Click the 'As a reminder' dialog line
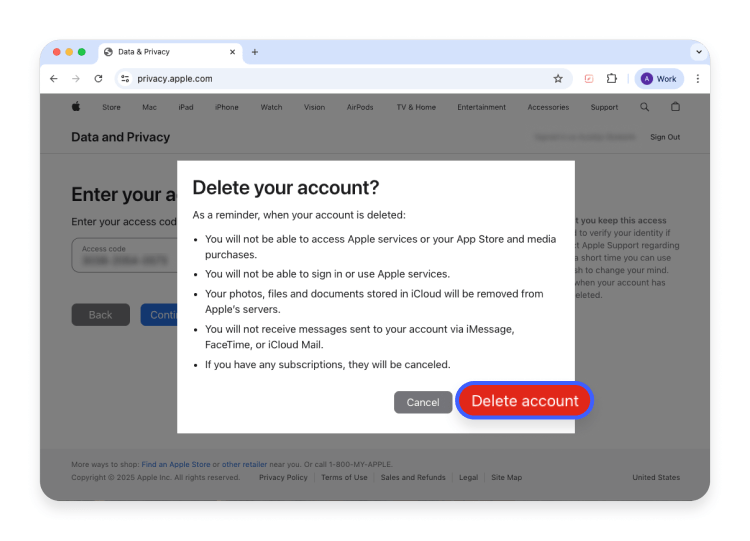The height and width of the screenshot is (541, 750). 299,215
